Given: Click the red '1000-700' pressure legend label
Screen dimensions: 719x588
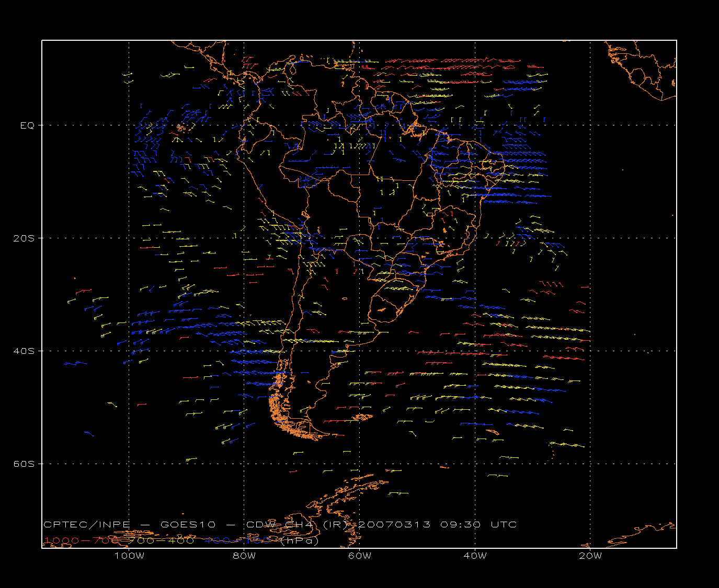Looking at the screenshot, I should point(82,540).
